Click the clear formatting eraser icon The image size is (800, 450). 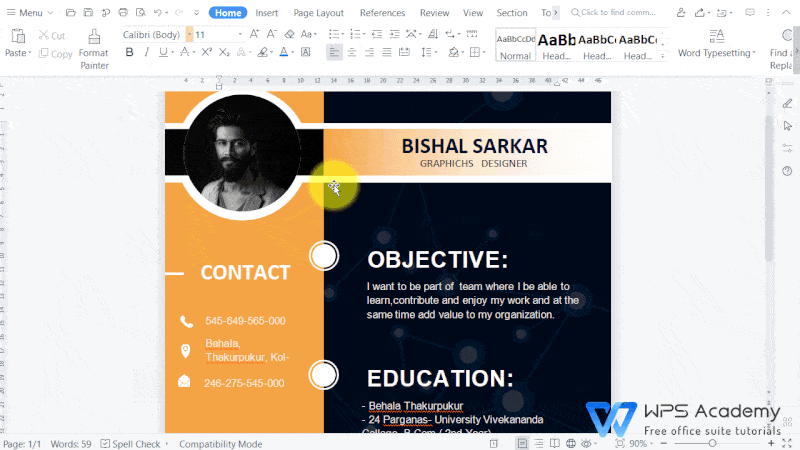(x=291, y=34)
